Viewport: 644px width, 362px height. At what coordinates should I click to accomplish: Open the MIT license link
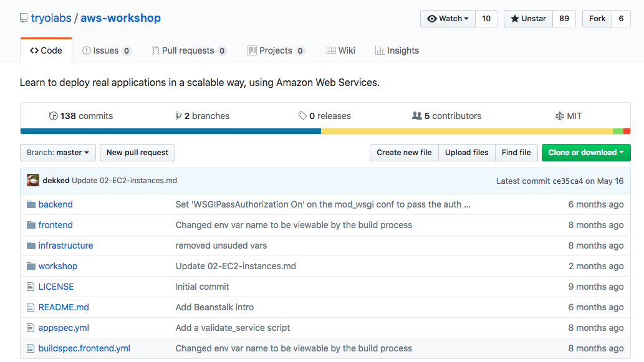(x=569, y=116)
